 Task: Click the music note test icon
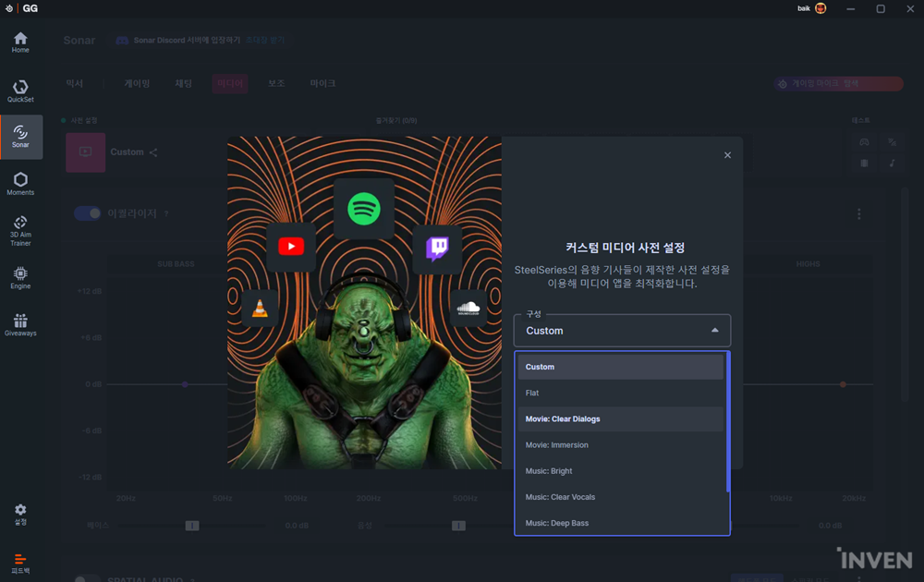click(893, 164)
